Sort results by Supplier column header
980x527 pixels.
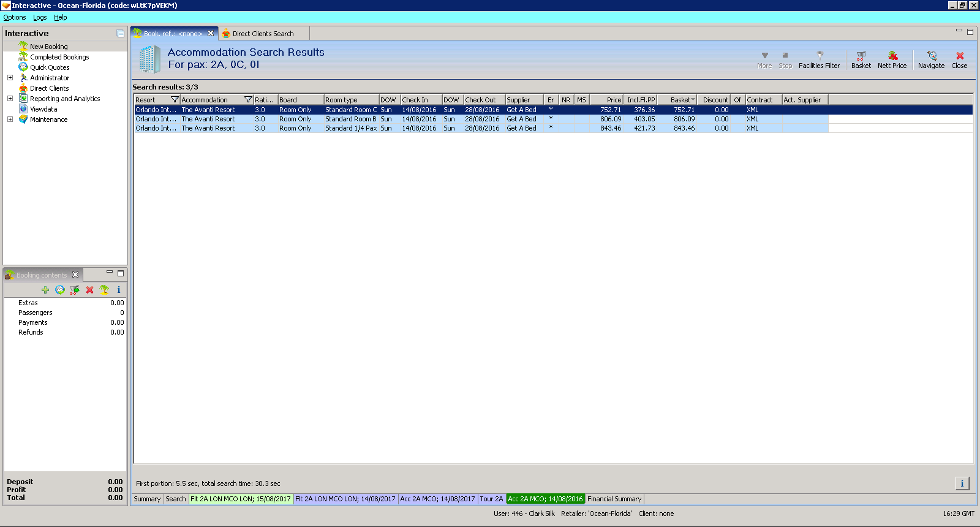524,100
